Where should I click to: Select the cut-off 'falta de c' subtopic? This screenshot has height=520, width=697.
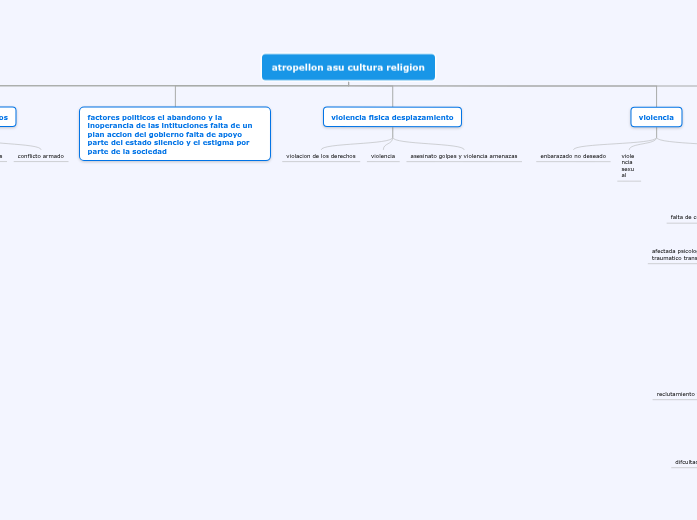(683, 216)
